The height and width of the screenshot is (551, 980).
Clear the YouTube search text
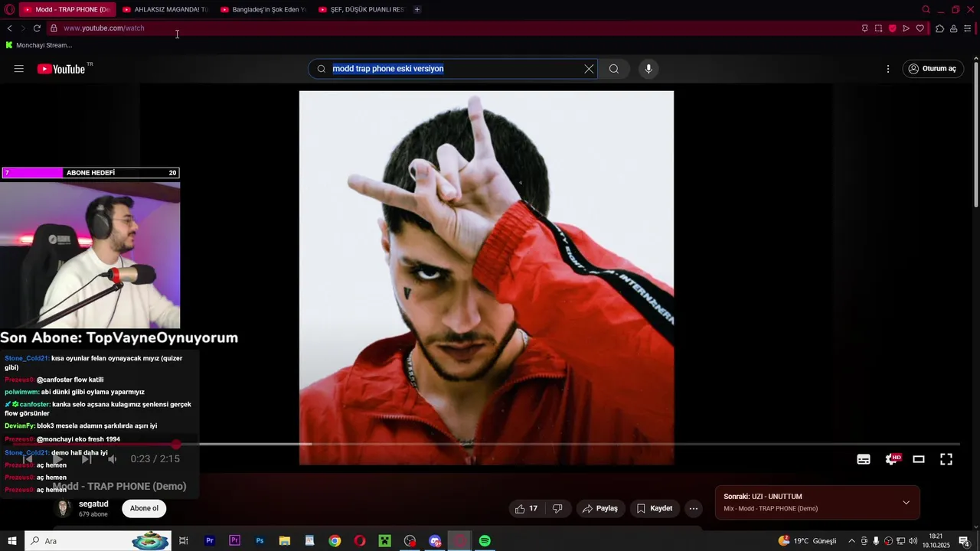589,69
